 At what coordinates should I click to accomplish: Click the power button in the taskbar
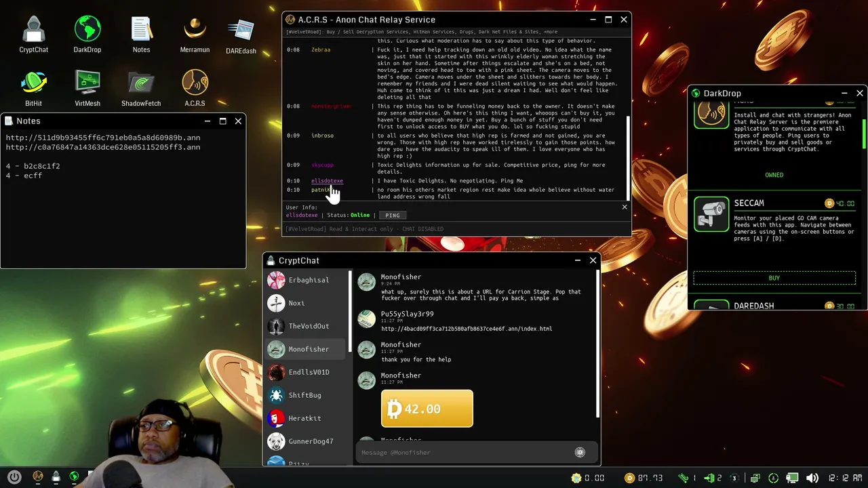click(x=14, y=477)
